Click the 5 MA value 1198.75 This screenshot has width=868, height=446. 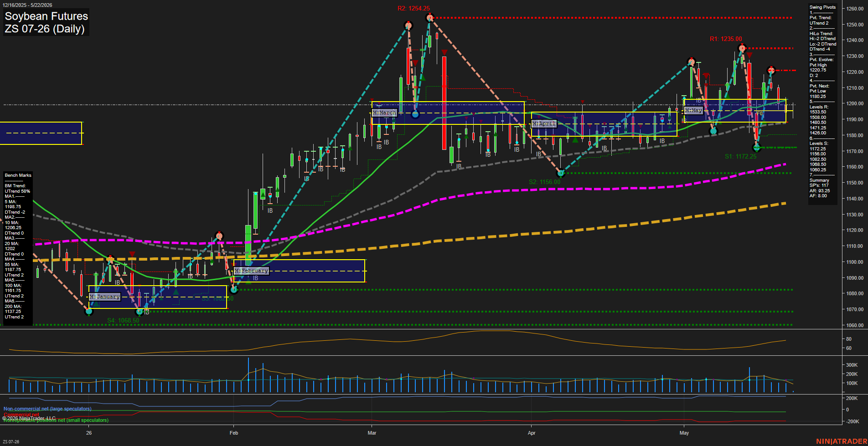coord(13,207)
